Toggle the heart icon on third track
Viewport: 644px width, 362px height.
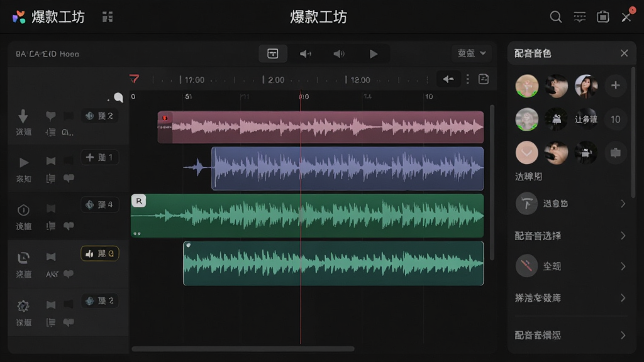pyautogui.click(x=69, y=226)
